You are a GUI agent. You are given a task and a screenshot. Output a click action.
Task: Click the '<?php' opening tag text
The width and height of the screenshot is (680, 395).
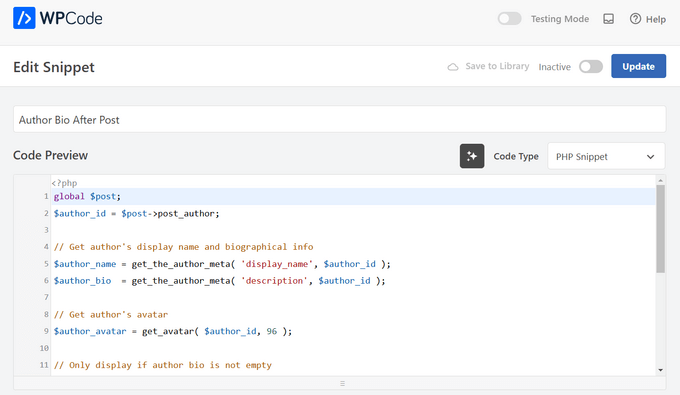coord(64,183)
